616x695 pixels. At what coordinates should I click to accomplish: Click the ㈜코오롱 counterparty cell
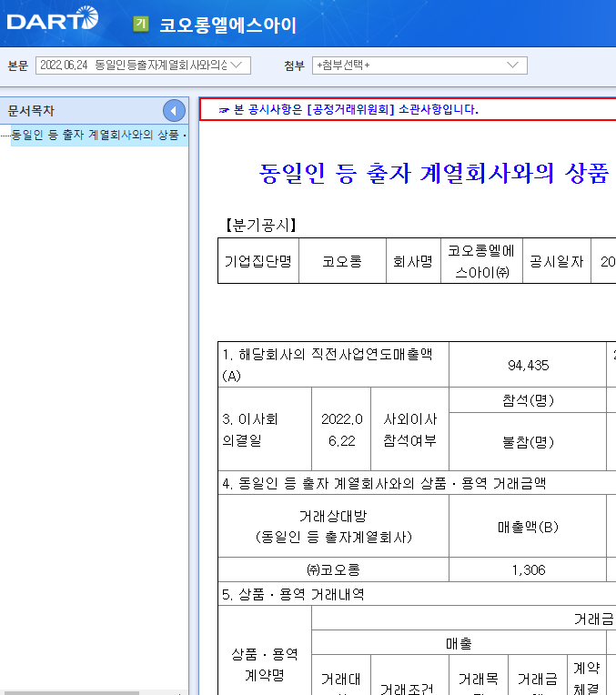click(334, 569)
